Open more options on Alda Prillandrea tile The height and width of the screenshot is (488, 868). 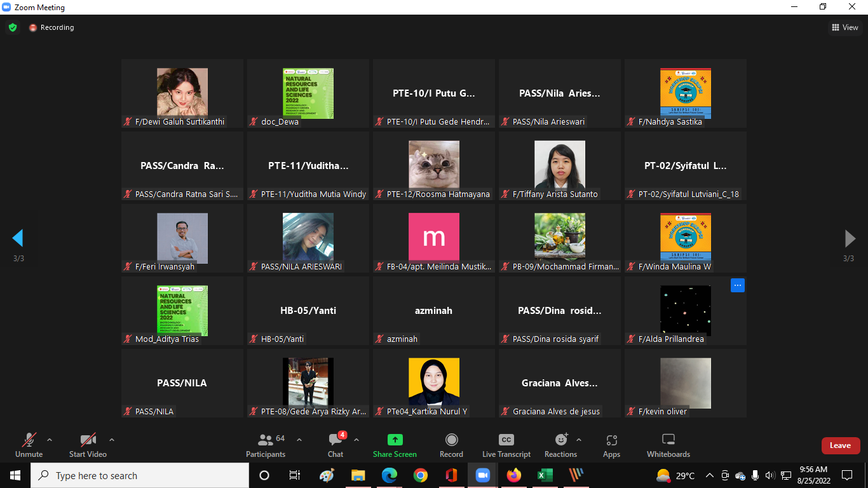click(x=737, y=285)
